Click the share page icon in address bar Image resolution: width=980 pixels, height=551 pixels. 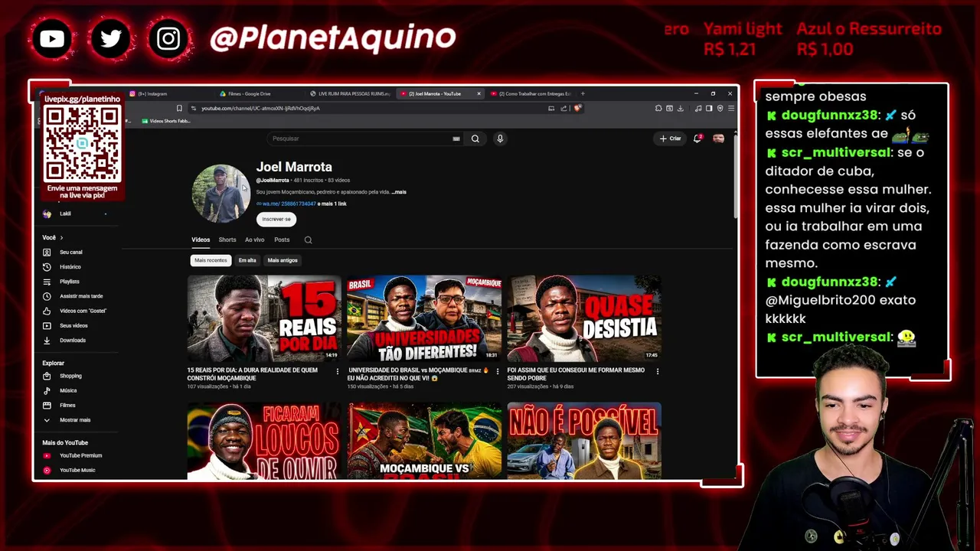[x=563, y=108]
